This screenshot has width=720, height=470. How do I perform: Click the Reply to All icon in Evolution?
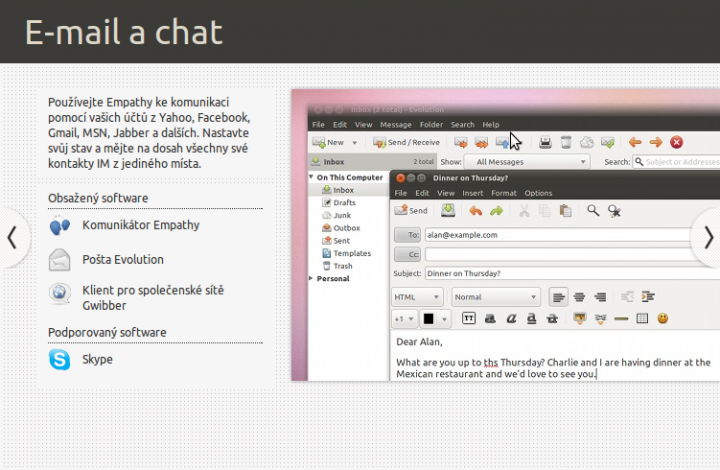tap(481, 143)
